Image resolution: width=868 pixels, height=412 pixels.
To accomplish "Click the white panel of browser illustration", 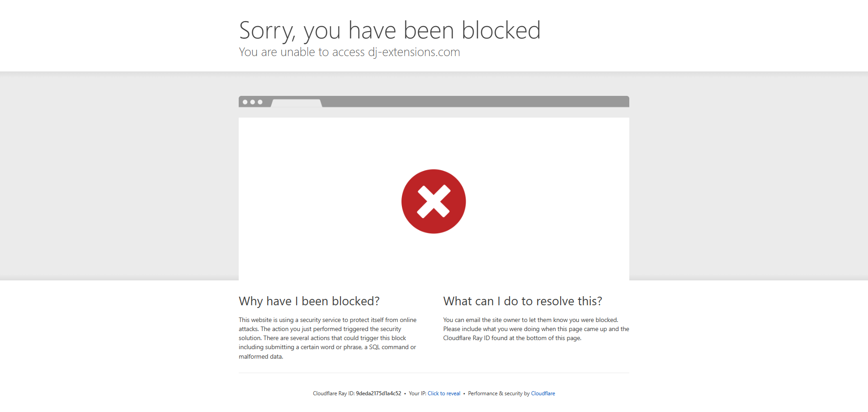I will click(x=434, y=199).
